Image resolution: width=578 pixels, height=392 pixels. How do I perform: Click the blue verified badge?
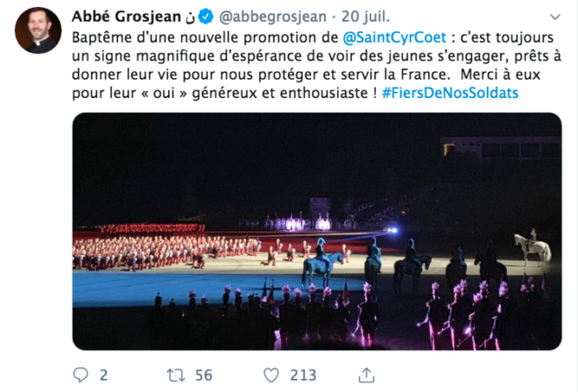pyautogui.click(x=206, y=17)
